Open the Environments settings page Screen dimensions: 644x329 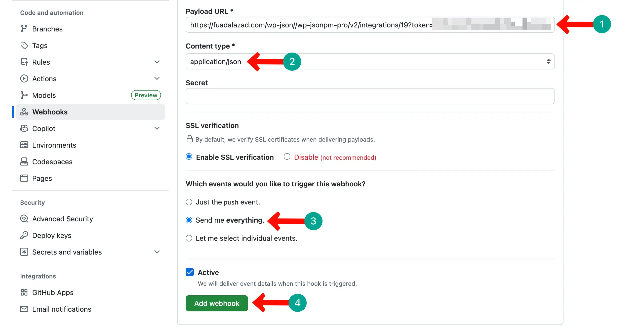click(x=54, y=145)
